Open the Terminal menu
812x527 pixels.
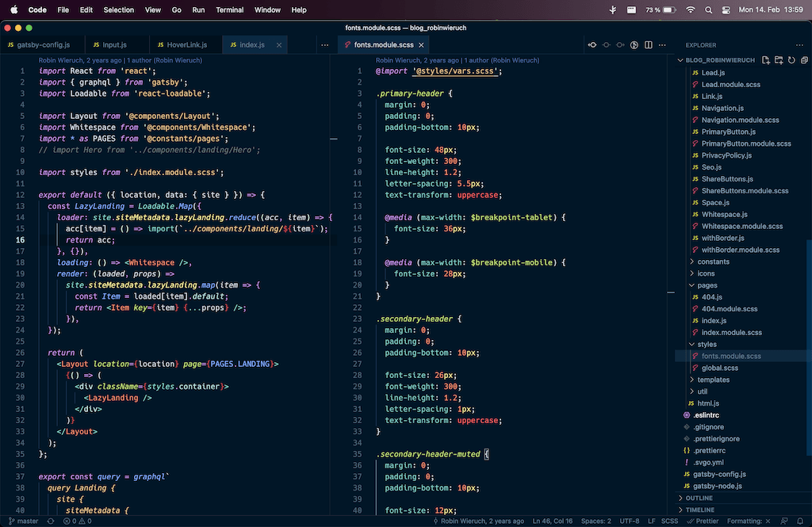coord(229,10)
